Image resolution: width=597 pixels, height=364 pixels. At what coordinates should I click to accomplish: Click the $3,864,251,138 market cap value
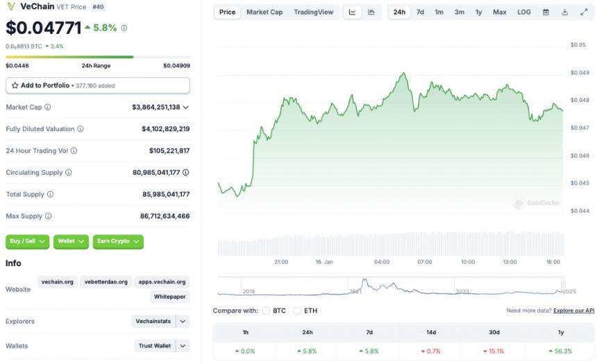[156, 107]
